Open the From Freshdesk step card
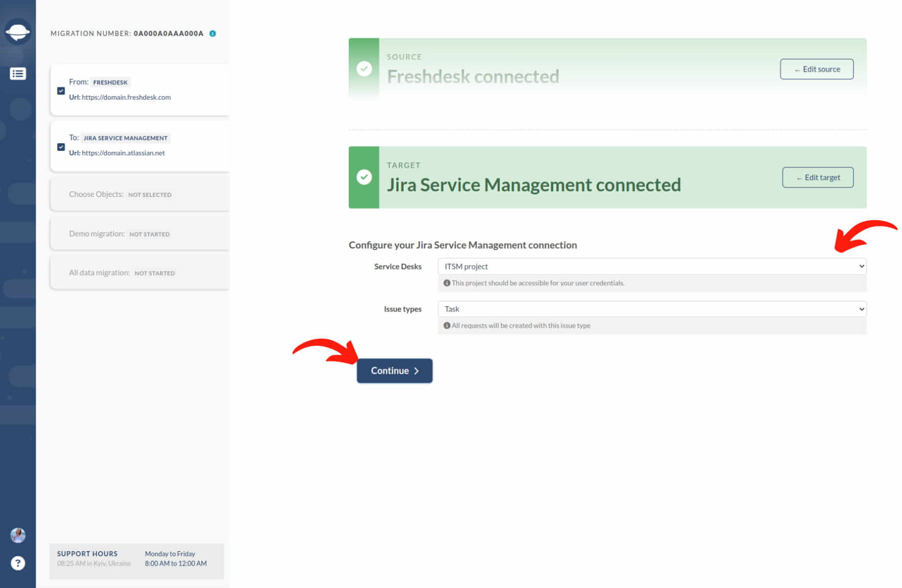Screen dimensions: 902x588 pyautogui.click(x=140, y=89)
